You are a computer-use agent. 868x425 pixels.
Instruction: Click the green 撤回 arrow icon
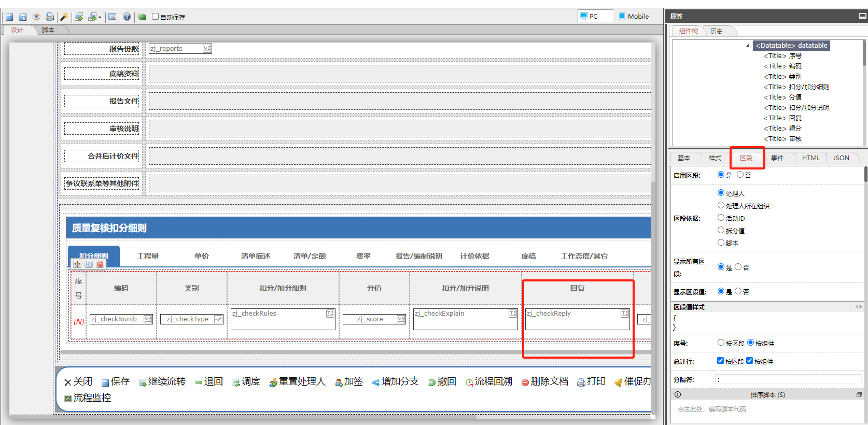click(x=432, y=382)
